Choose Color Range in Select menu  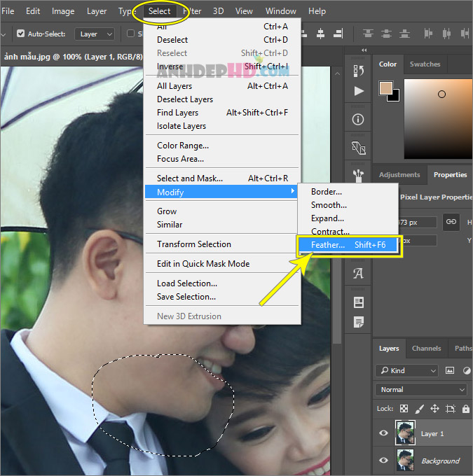222,146
